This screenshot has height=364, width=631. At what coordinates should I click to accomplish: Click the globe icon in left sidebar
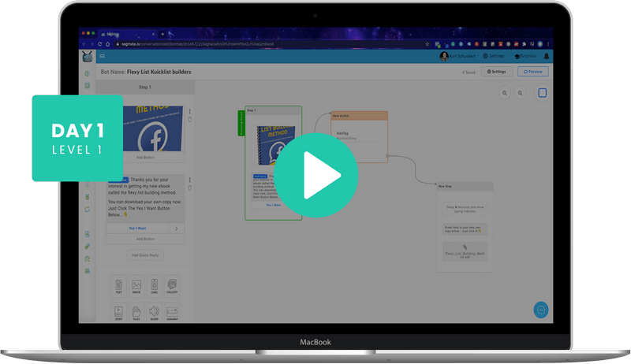tap(88, 73)
